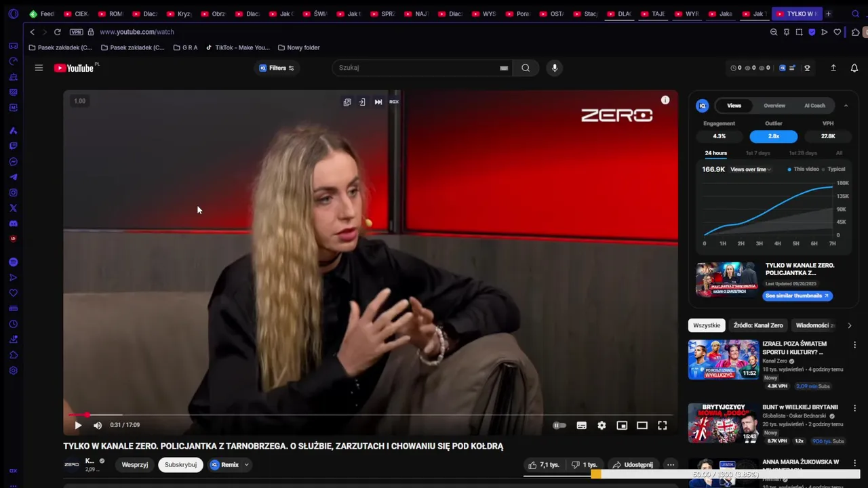This screenshot has height=488, width=868.
Task: Play the video
Action: pos(78,426)
